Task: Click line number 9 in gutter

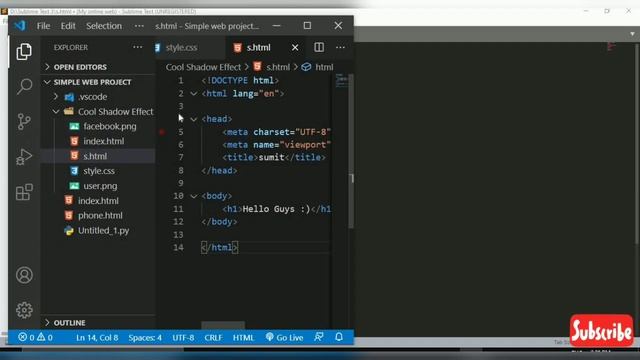Action: point(181,183)
